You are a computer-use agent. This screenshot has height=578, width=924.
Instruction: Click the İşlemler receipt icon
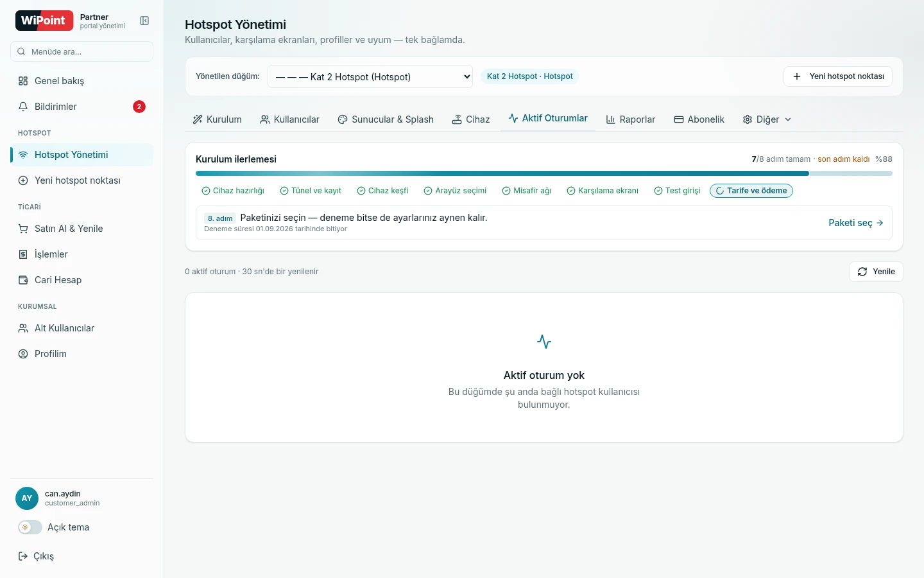(x=23, y=254)
